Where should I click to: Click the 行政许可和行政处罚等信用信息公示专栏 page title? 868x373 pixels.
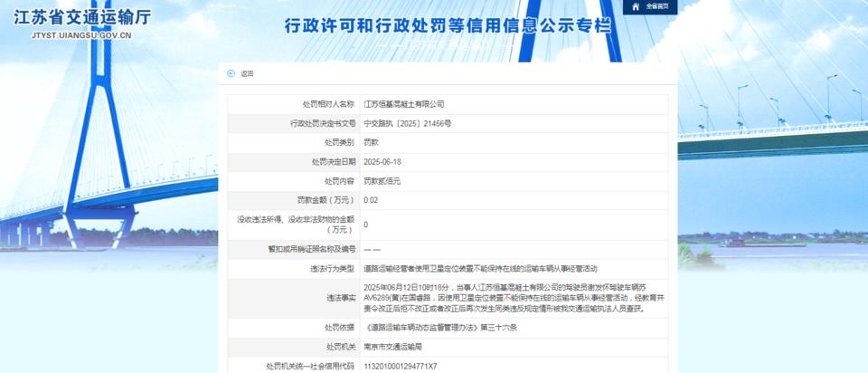point(448,25)
